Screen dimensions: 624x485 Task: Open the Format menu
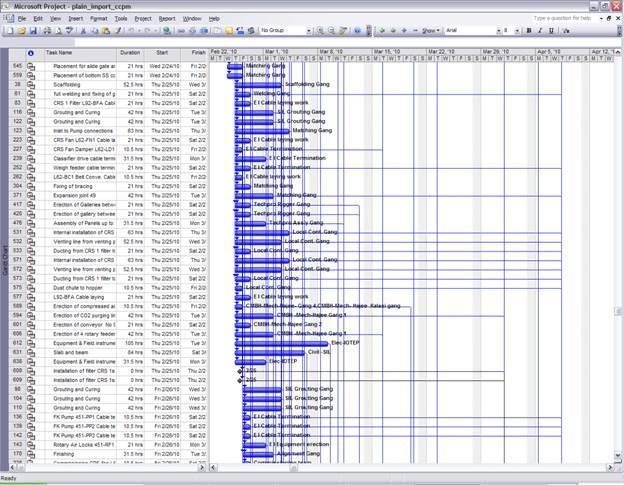click(x=99, y=18)
